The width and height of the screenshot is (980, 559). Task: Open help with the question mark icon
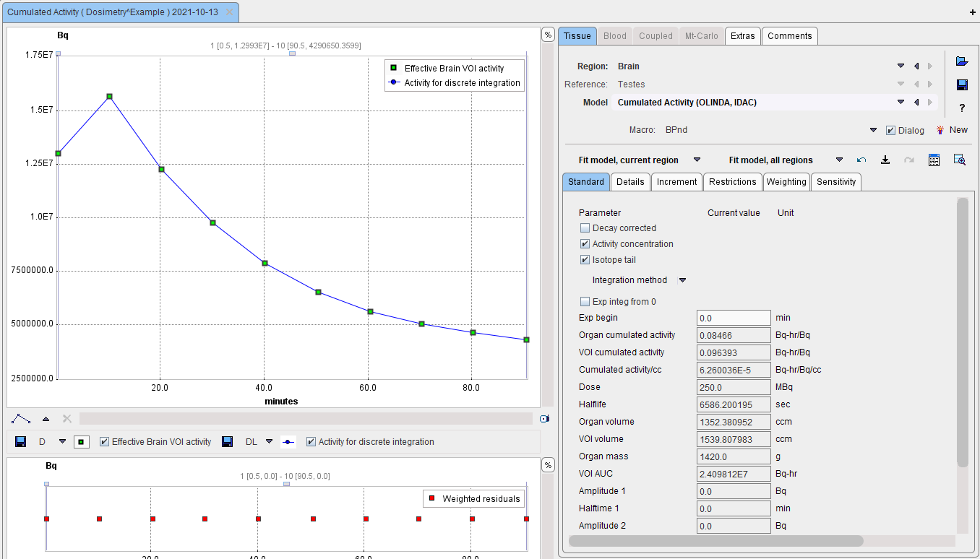click(x=962, y=108)
